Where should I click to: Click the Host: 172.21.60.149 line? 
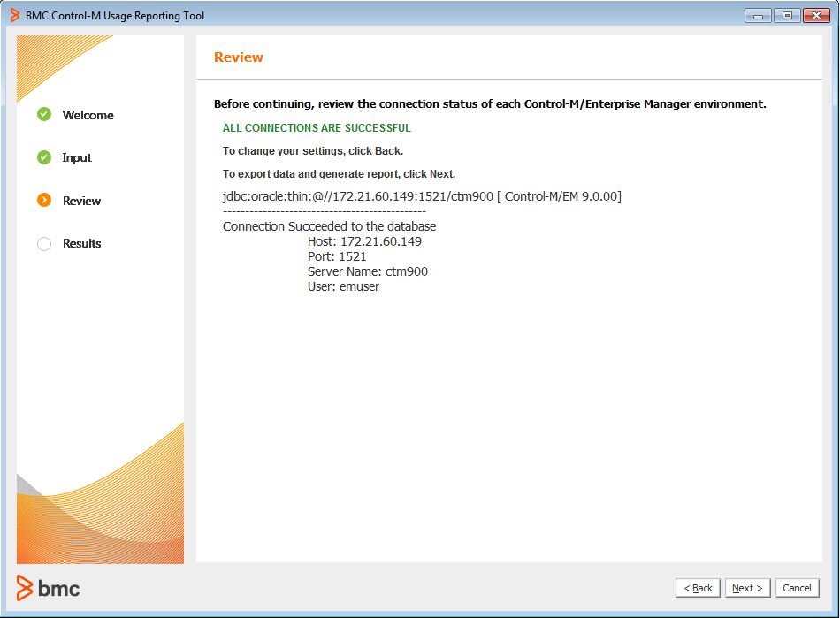(364, 241)
